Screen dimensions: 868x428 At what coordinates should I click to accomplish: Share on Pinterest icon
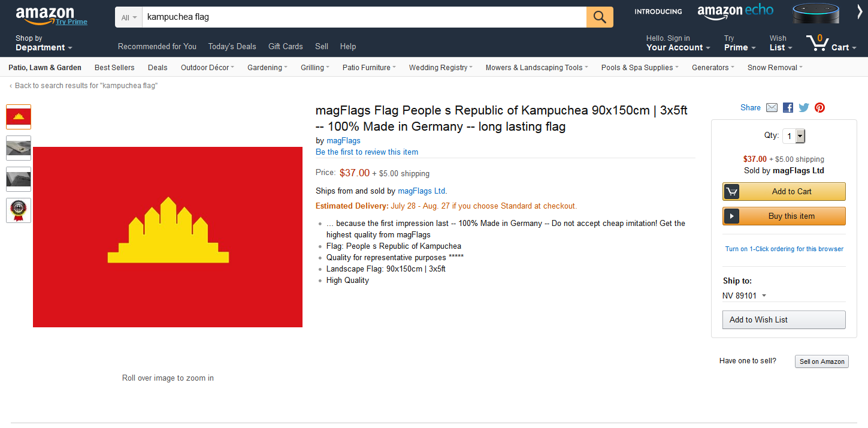819,108
